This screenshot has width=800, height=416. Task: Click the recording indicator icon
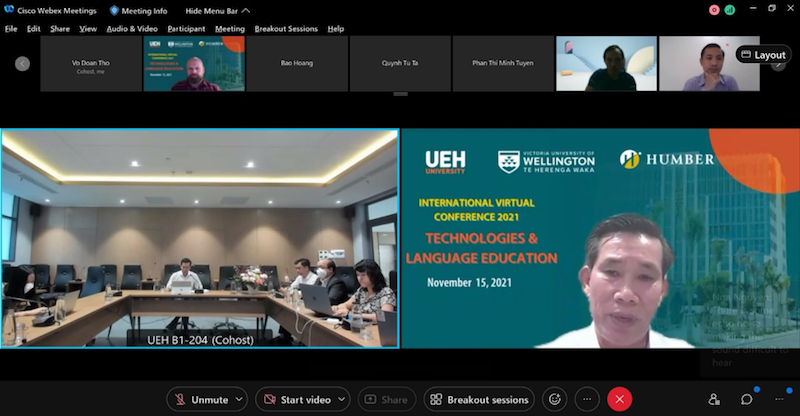pyautogui.click(x=714, y=10)
